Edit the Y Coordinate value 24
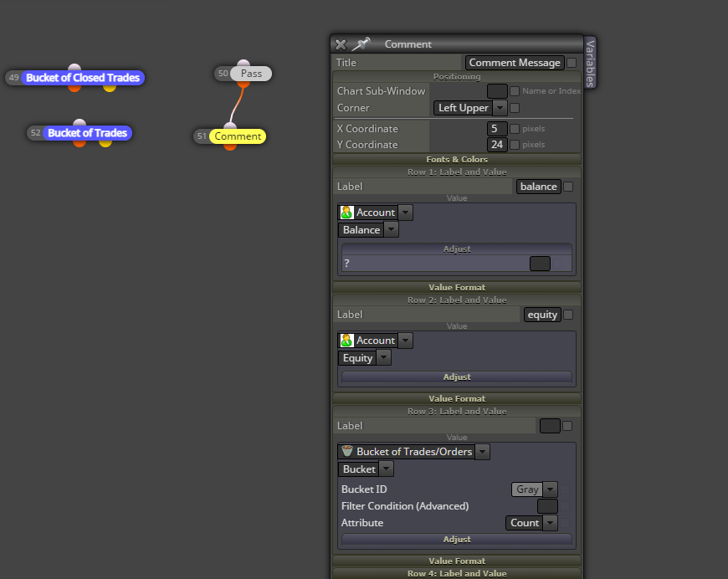 (497, 145)
